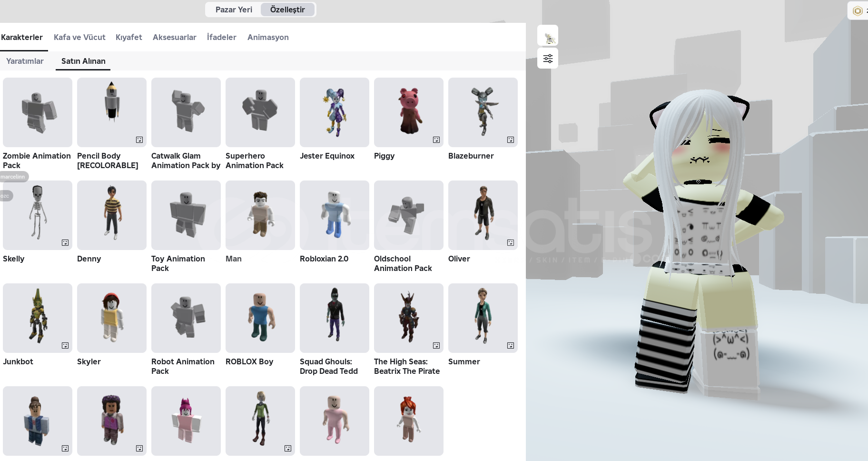Image resolution: width=868 pixels, height=461 pixels.
Task: Equip the Man character
Action: [260, 215]
